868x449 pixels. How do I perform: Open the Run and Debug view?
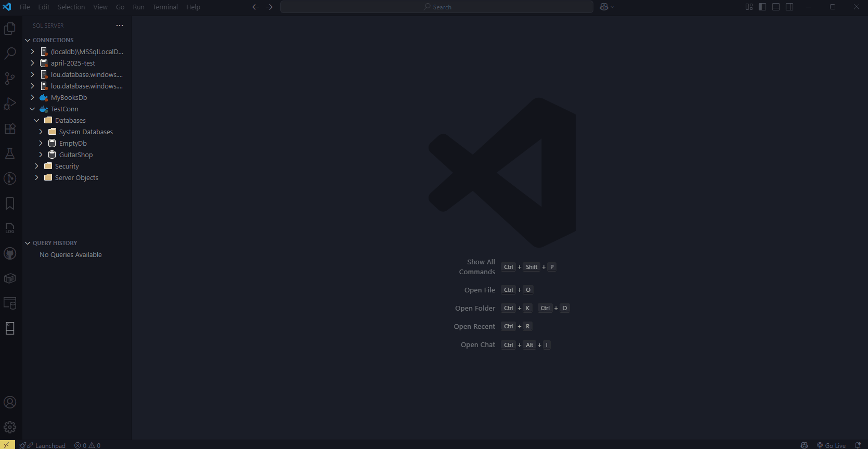[10, 104]
